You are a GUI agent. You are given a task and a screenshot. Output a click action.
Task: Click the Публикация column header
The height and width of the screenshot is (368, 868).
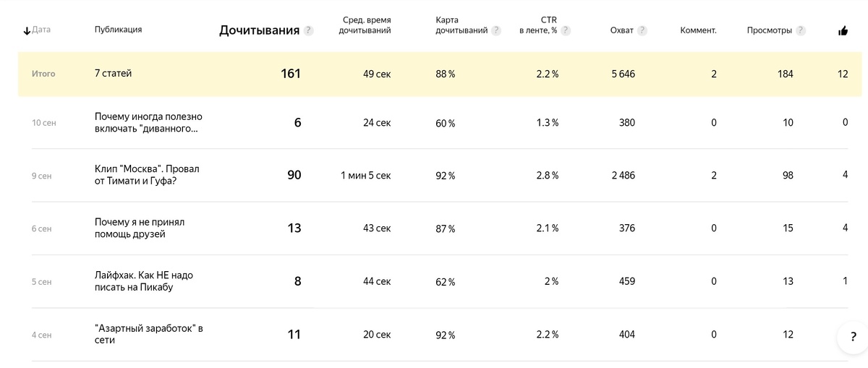pos(118,30)
